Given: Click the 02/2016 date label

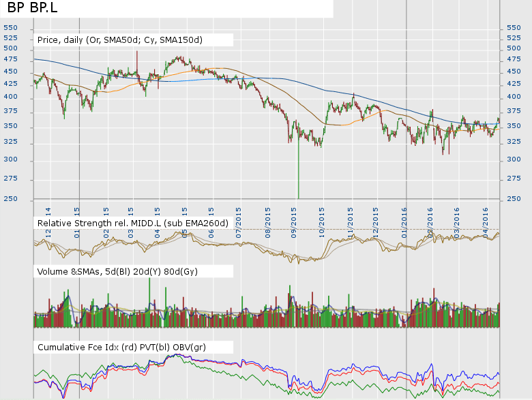Looking at the screenshot, I should click(x=430, y=223).
